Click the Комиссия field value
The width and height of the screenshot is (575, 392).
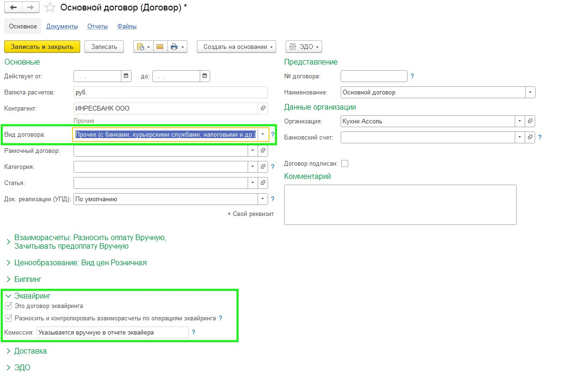[112, 333]
